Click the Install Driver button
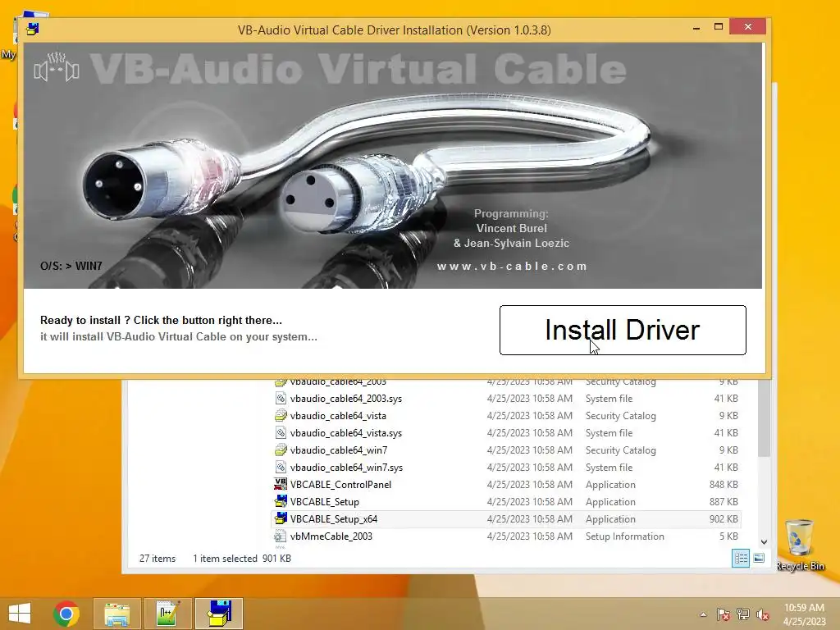The width and height of the screenshot is (840, 630). pos(623,330)
